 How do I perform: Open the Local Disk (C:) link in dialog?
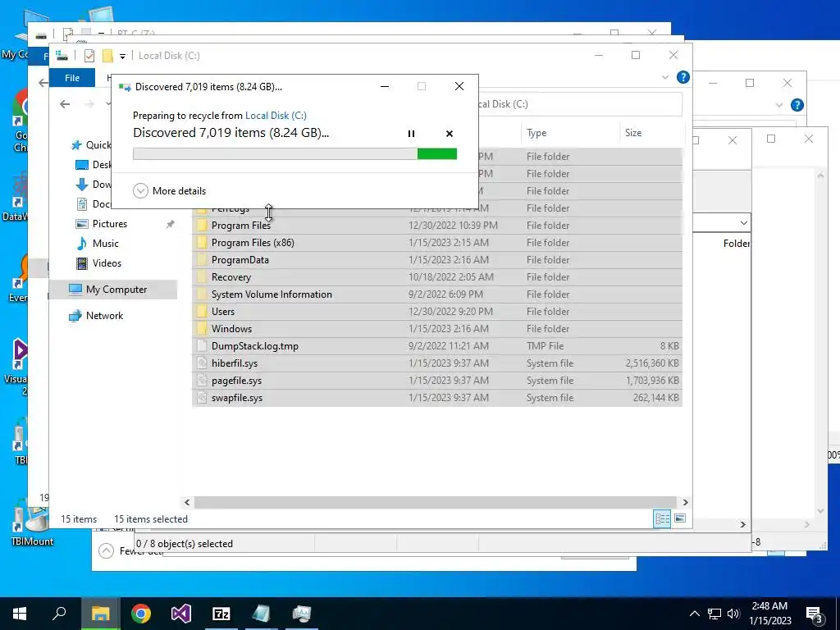[276, 115]
